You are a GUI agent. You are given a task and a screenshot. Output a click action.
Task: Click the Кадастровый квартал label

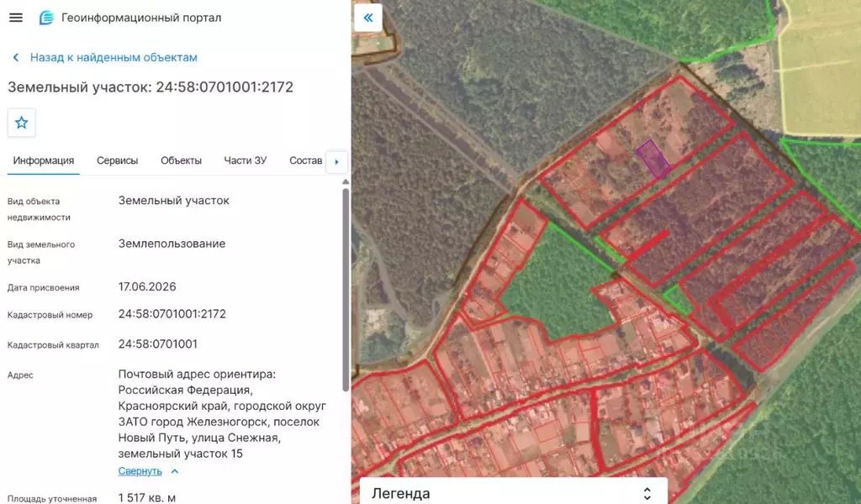click(x=53, y=345)
